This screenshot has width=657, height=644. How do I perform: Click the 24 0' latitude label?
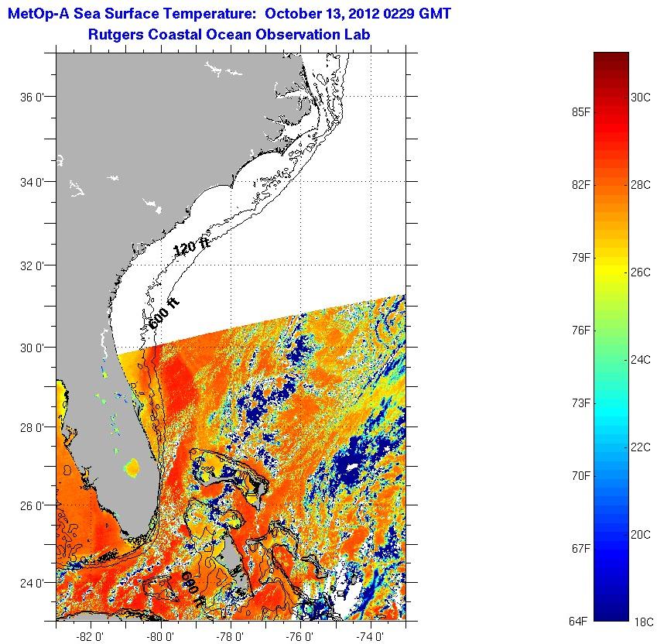(32, 583)
